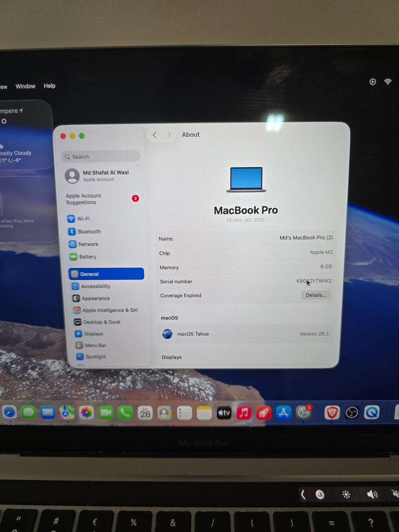Click the MacBook Pro laptop image

click(x=246, y=180)
